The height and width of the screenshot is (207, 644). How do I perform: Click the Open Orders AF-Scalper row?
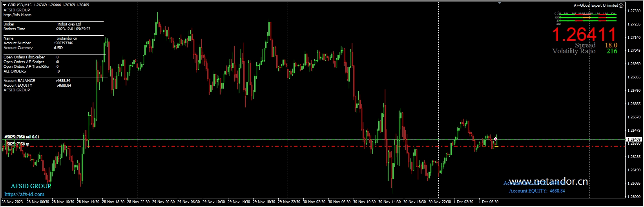click(31, 62)
